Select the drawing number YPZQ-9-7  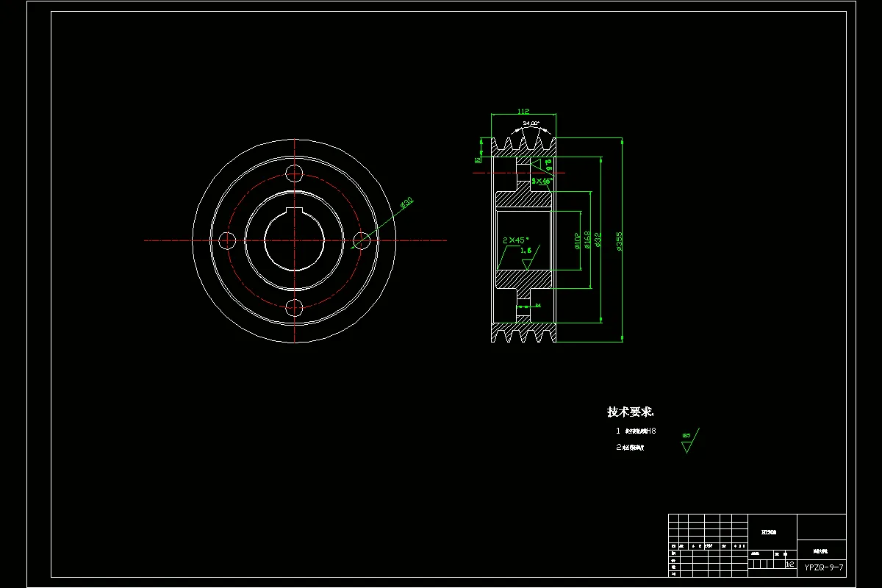click(x=824, y=567)
